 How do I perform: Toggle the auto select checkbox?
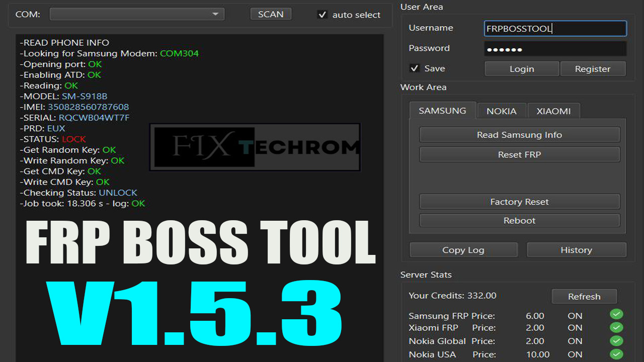coord(323,15)
